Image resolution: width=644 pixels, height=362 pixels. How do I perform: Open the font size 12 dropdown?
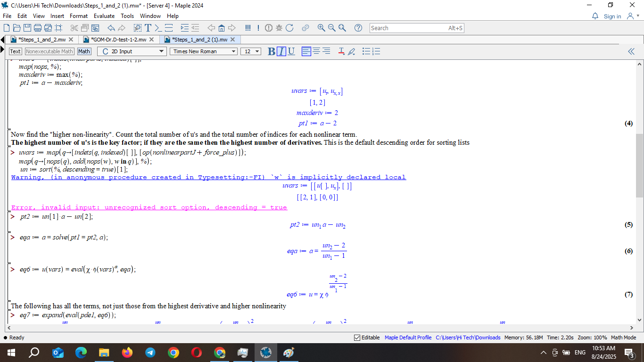(251, 51)
